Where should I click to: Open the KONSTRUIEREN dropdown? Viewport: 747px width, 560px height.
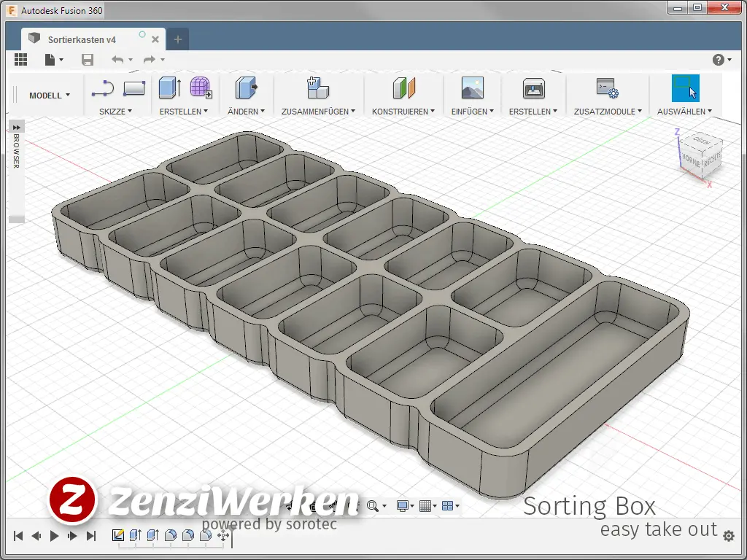click(x=403, y=112)
